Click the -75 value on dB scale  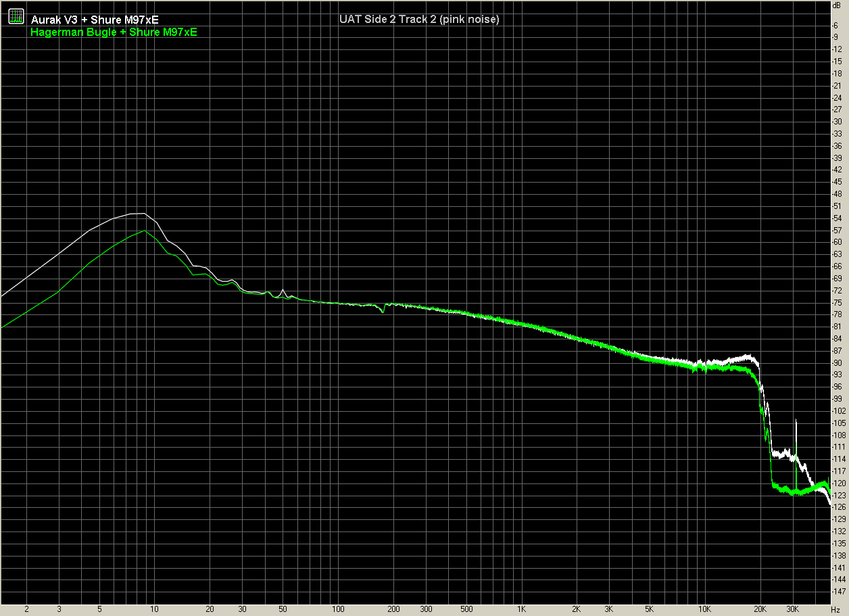coord(838,302)
